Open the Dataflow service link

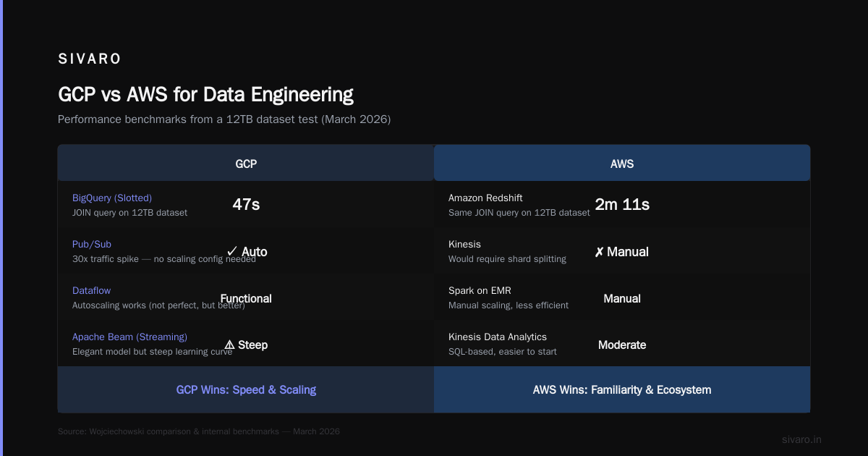point(92,290)
